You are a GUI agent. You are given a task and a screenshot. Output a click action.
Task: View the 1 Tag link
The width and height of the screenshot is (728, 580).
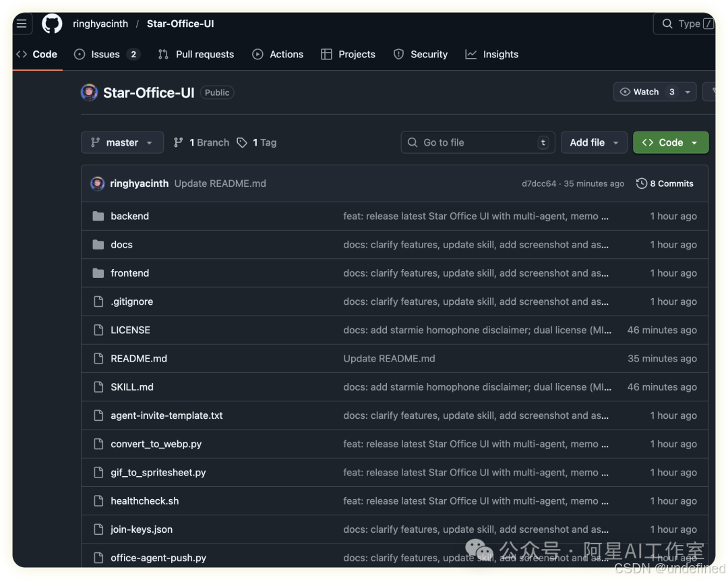257,142
